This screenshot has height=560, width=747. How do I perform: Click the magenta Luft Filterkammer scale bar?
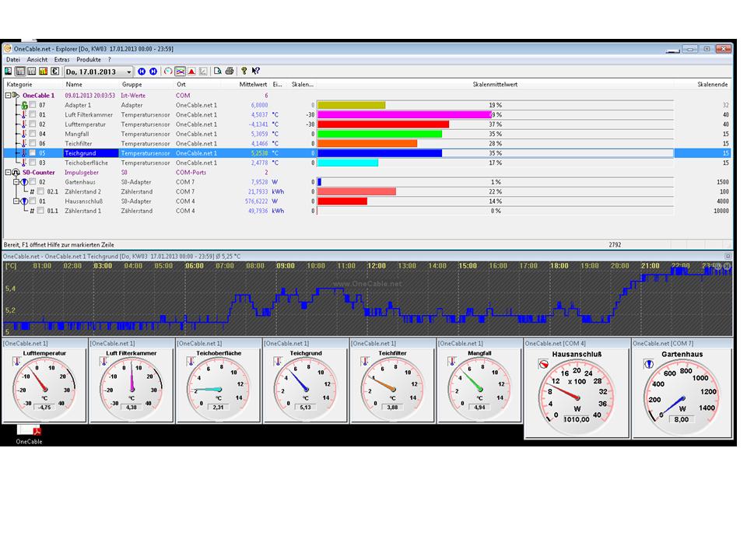tap(403, 115)
